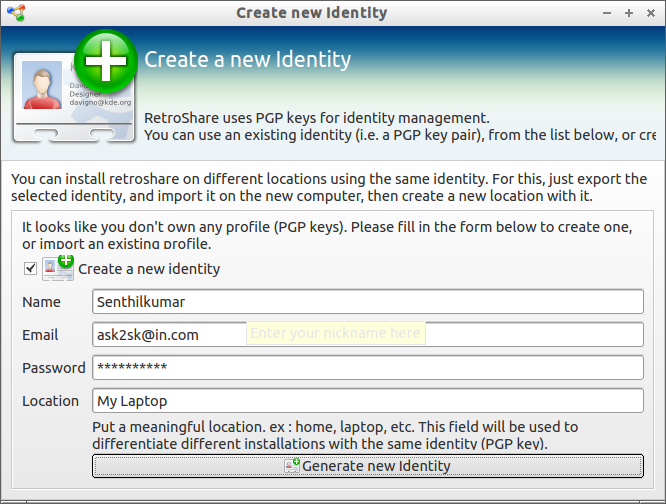
Task: Click the Location label
Action: (50, 401)
